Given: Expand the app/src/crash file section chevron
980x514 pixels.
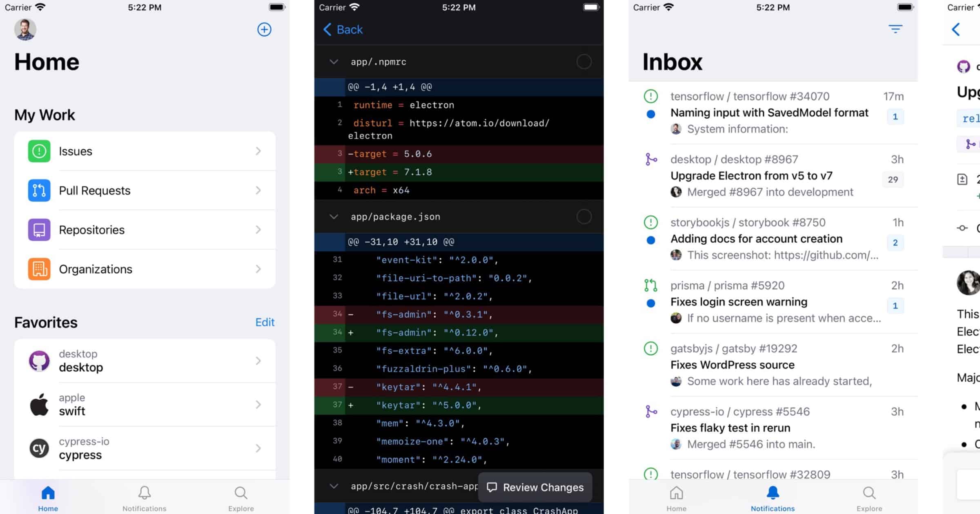Looking at the screenshot, I should point(334,486).
